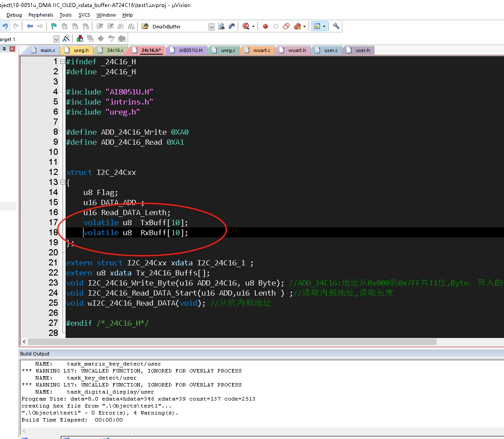The height and width of the screenshot is (439, 504).
Task: Close the project panel with red X
Action: point(12,49)
